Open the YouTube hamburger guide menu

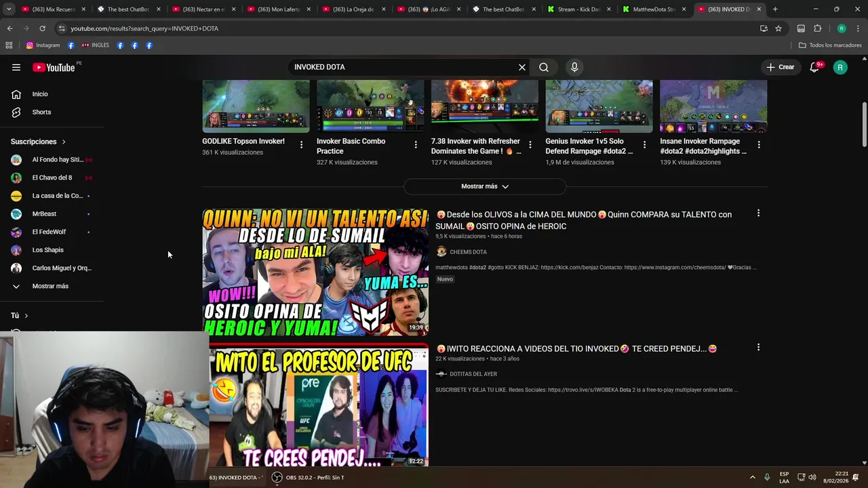pos(16,67)
